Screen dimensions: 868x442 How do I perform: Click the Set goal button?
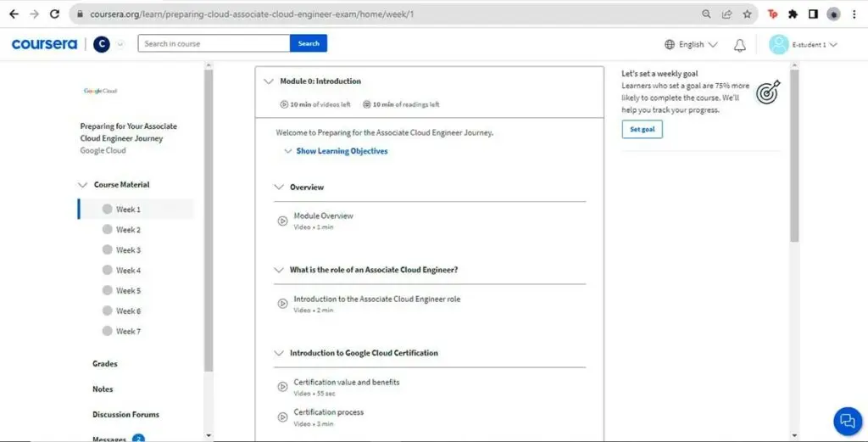click(643, 129)
